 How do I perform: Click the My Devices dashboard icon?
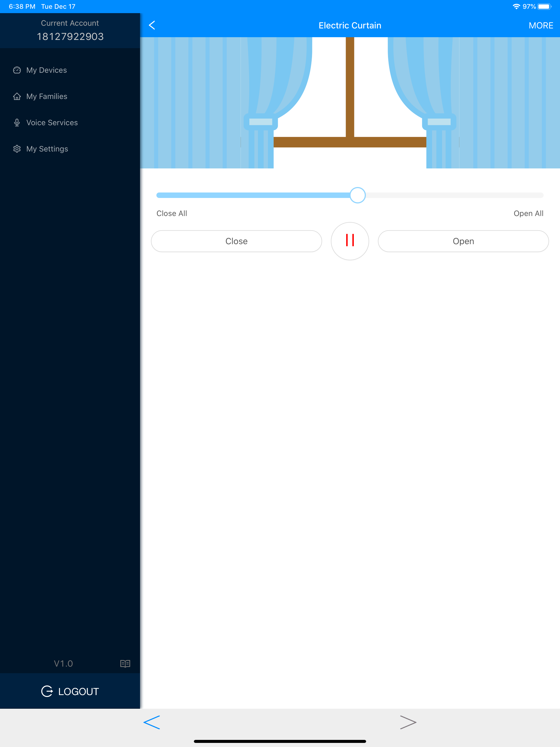(17, 70)
